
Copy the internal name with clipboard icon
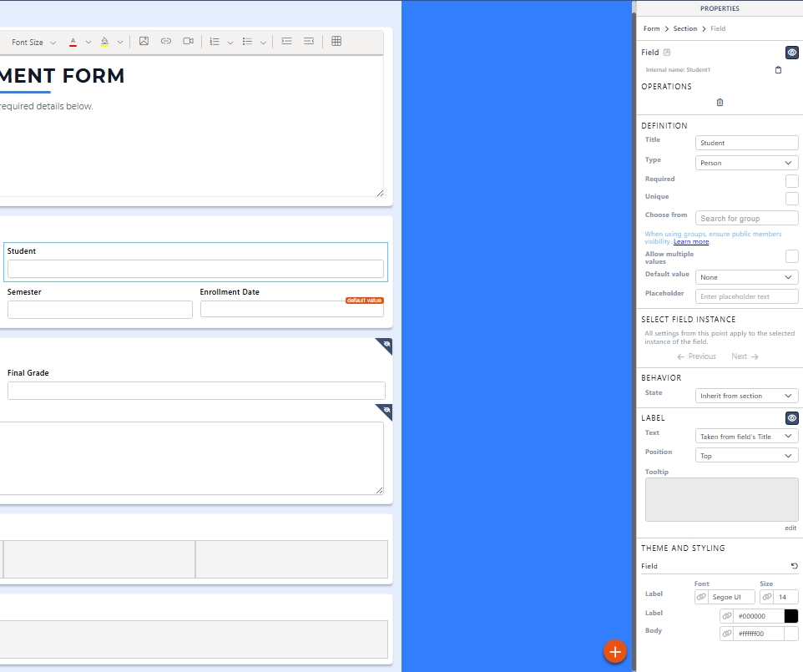[778, 70]
